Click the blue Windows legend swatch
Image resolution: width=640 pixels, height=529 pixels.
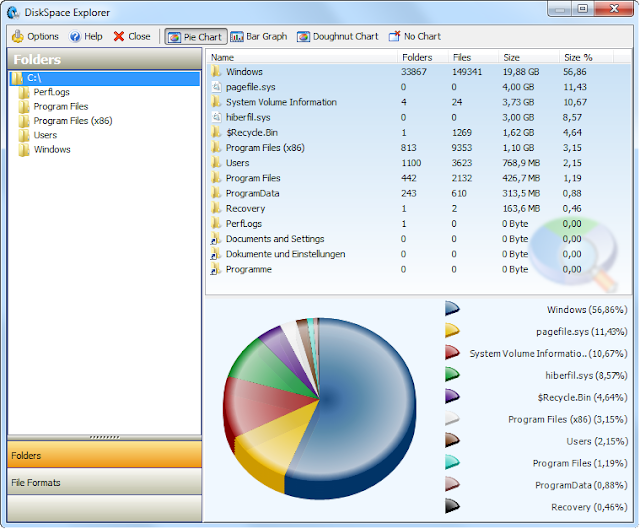tap(452, 309)
